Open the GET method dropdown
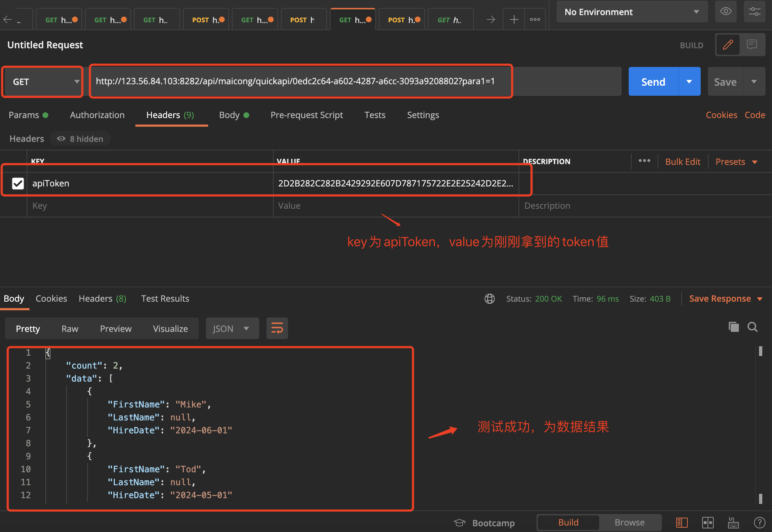 (x=42, y=81)
